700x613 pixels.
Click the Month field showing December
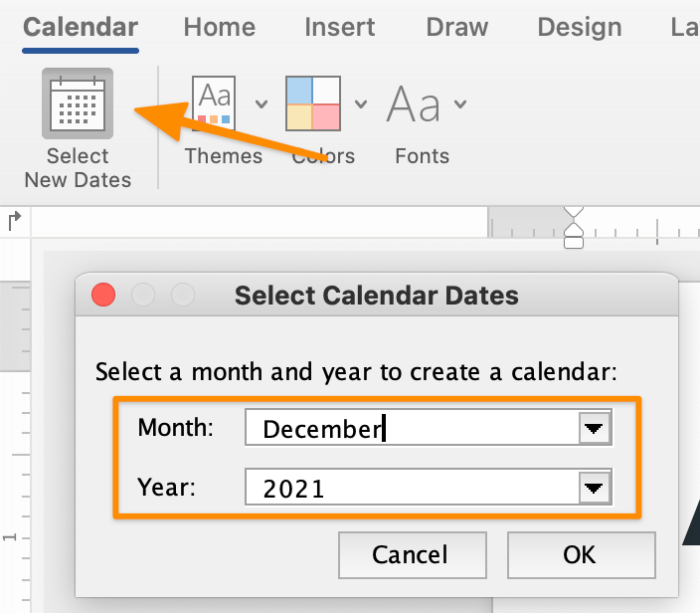click(410, 429)
